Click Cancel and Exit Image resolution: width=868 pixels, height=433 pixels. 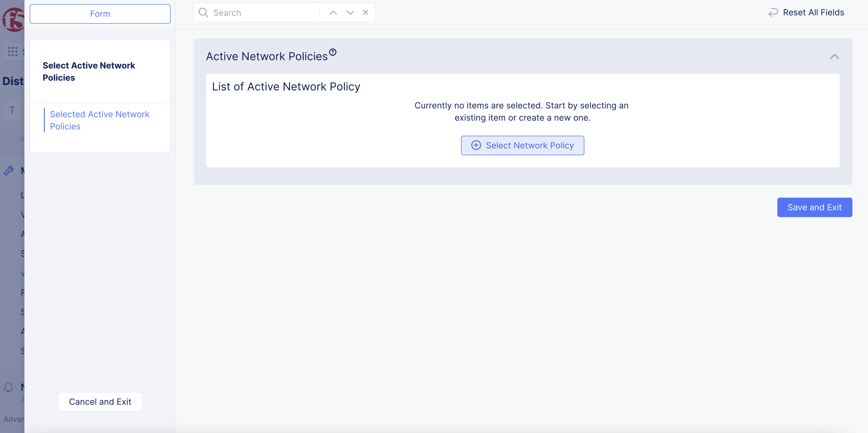pos(100,402)
